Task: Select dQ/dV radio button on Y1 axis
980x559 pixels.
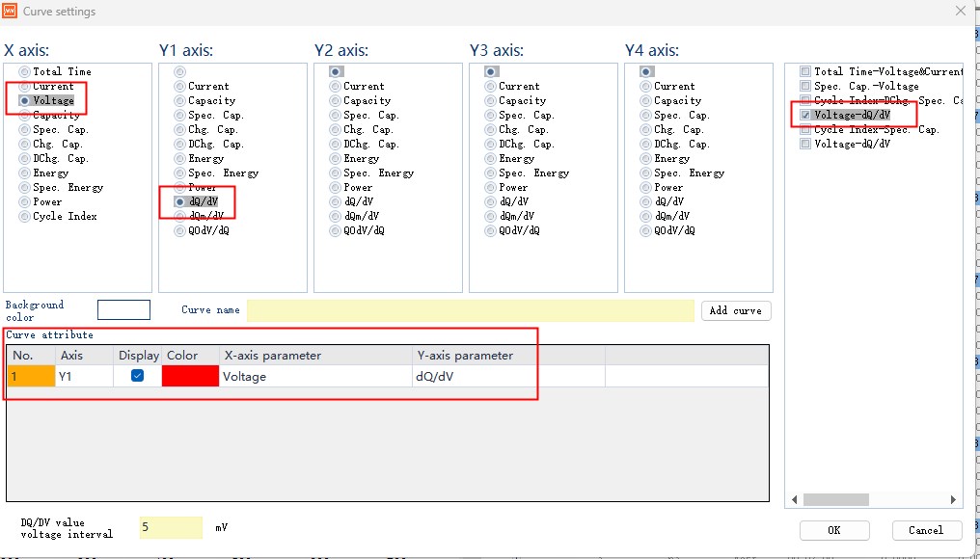Action: click(x=180, y=201)
